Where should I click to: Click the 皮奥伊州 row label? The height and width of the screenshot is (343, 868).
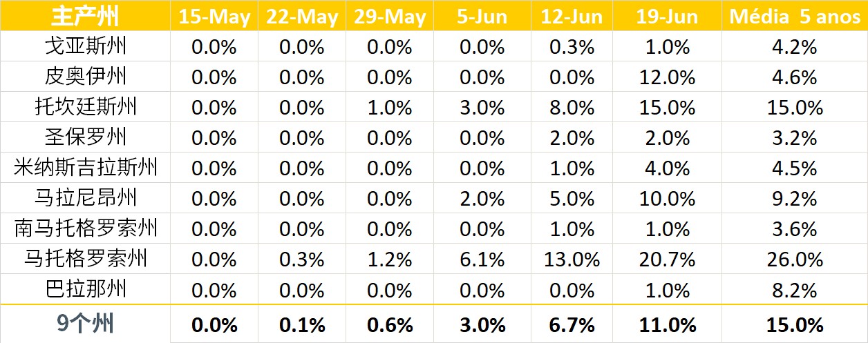86,77
